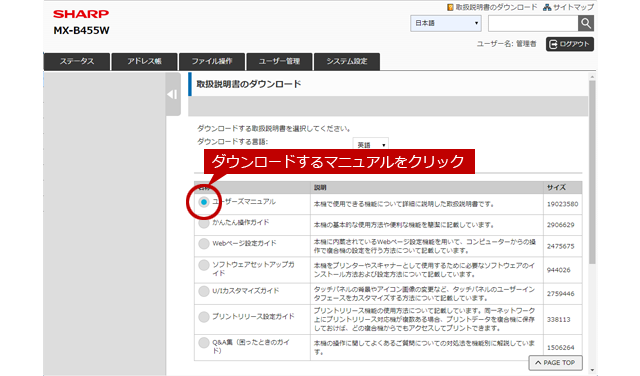
Task: Open the 日本語 language dropdown
Action: coord(446,23)
